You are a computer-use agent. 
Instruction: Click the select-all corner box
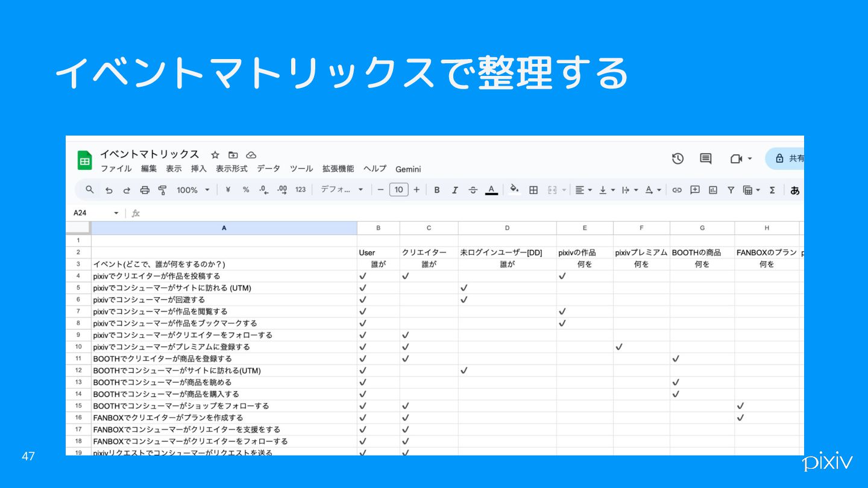point(78,228)
